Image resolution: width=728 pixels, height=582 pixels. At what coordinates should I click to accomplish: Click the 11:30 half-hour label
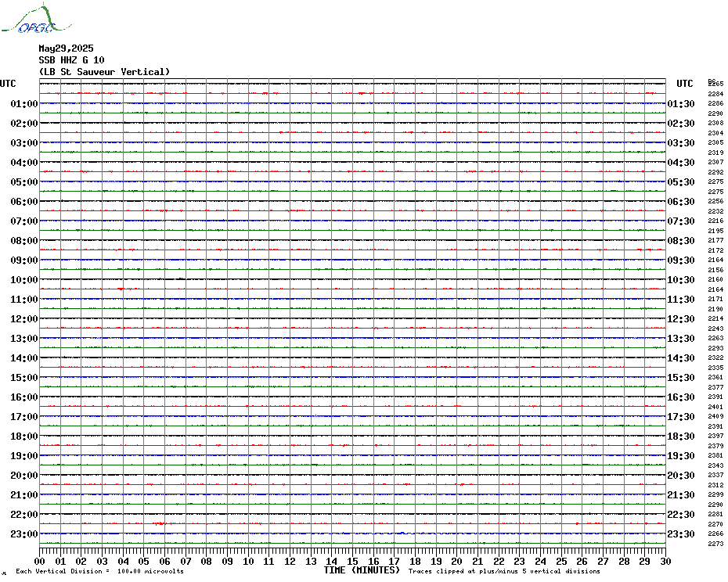tap(681, 300)
